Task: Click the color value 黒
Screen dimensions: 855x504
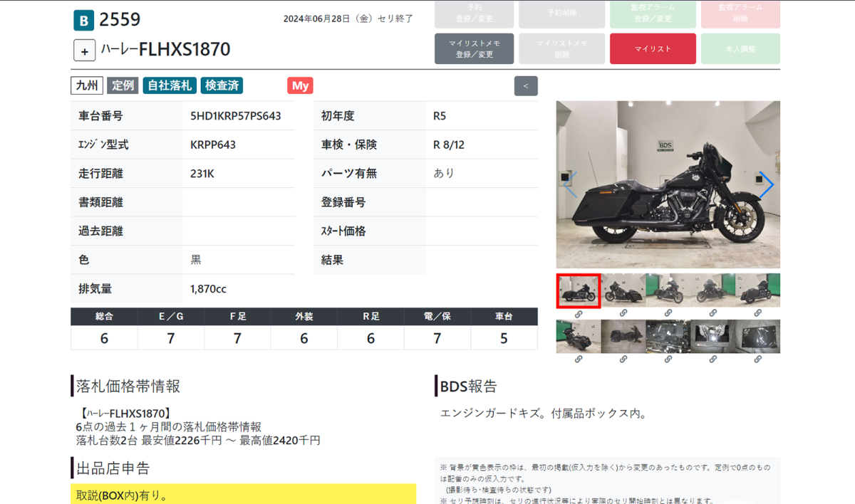Action: (x=196, y=260)
